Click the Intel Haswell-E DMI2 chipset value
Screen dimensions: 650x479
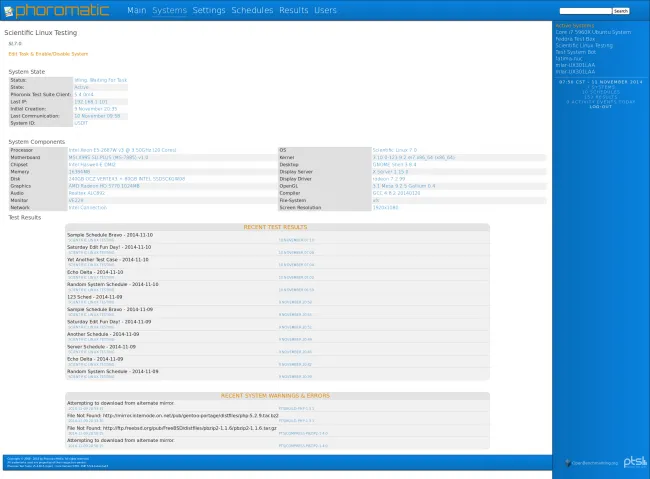(92, 165)
